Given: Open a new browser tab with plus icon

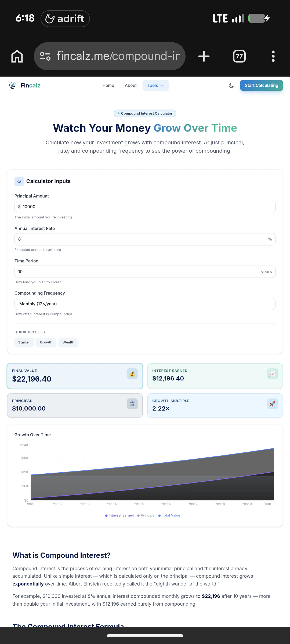Looking at the screenshot, I should click(x=204, y=56).
